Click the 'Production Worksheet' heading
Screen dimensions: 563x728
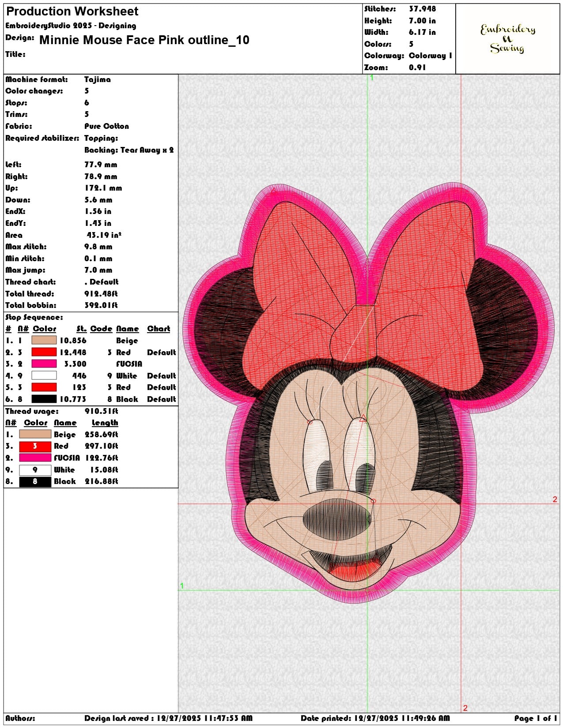[x=72, y=11]
